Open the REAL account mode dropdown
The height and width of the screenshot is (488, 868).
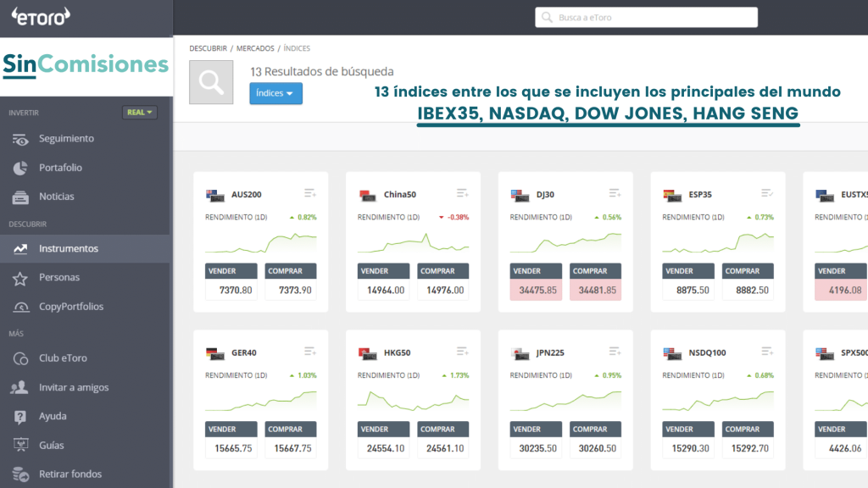(x=140, y=113)
